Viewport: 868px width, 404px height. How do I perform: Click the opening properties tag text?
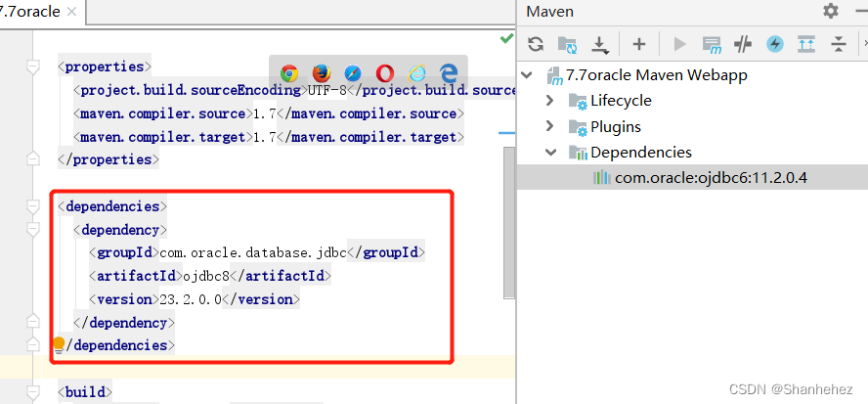point(105,67)
